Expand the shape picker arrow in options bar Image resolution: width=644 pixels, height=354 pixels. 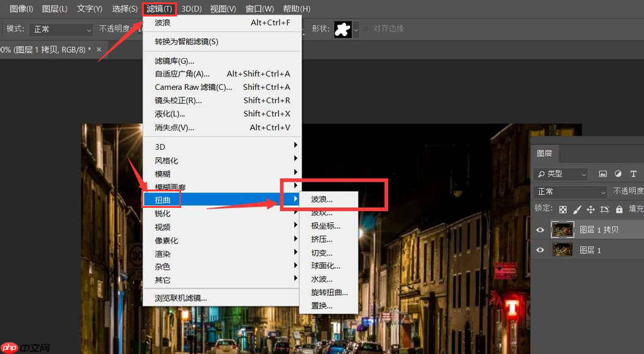[356, 29]
